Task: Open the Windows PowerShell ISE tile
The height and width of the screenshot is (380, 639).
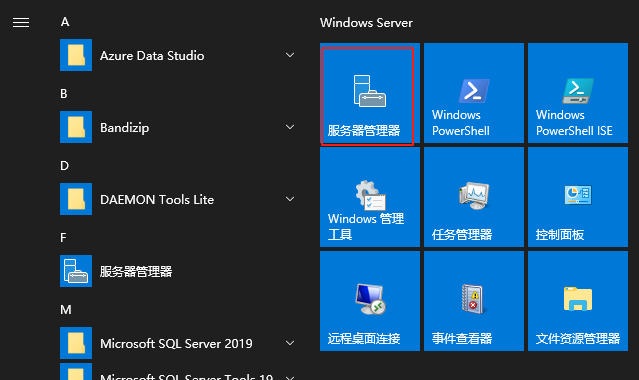Action: 577,93
